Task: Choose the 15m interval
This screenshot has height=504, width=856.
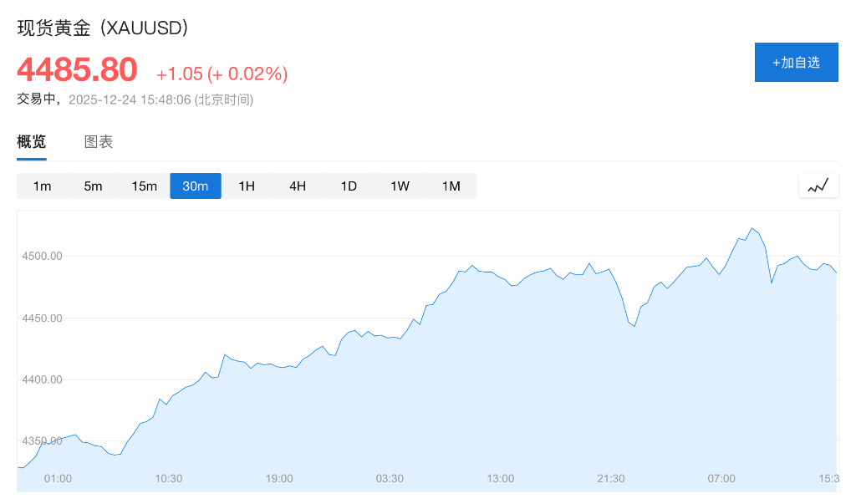Action: click(145, 186)
